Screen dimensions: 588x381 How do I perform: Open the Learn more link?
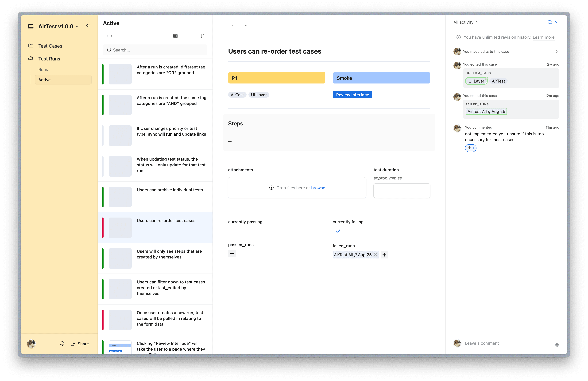pyautogui.click(x=543, y=37)
